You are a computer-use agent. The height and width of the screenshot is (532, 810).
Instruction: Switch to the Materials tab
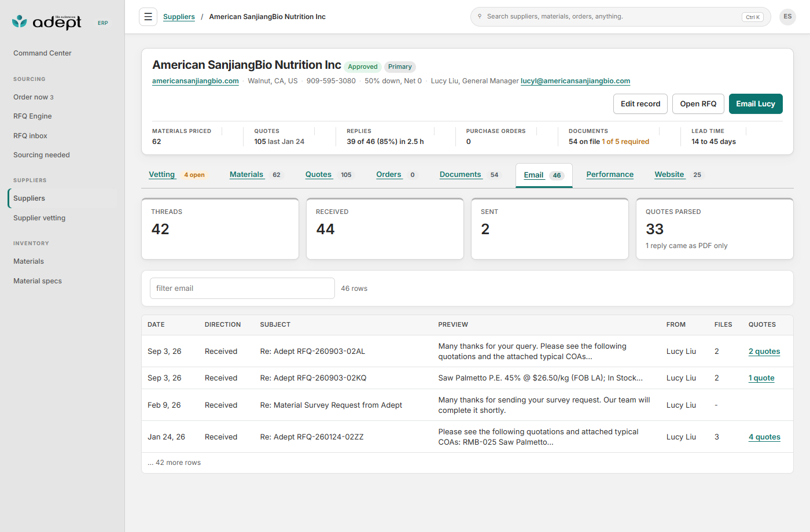click(x=255, y=175)
